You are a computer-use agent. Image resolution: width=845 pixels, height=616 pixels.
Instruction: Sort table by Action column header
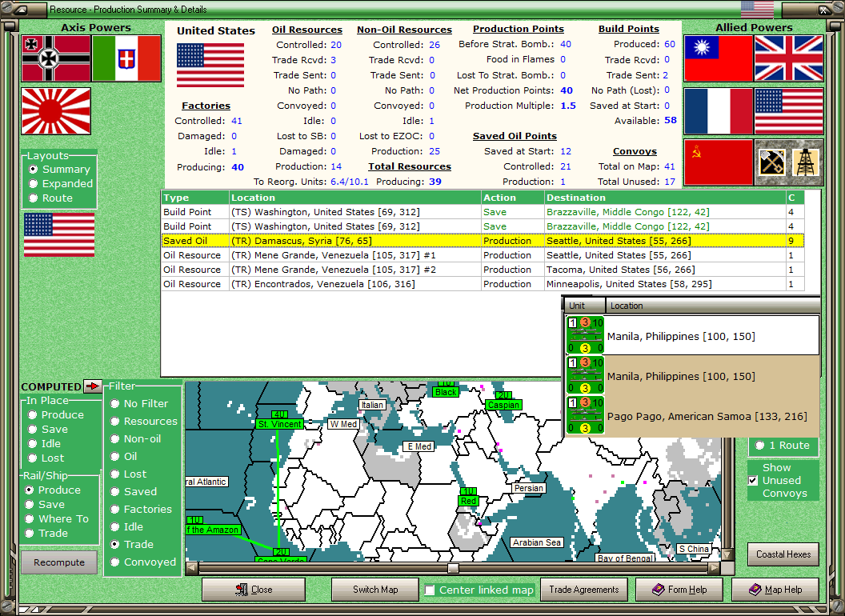pyautogui.click(x=512, y=198)
